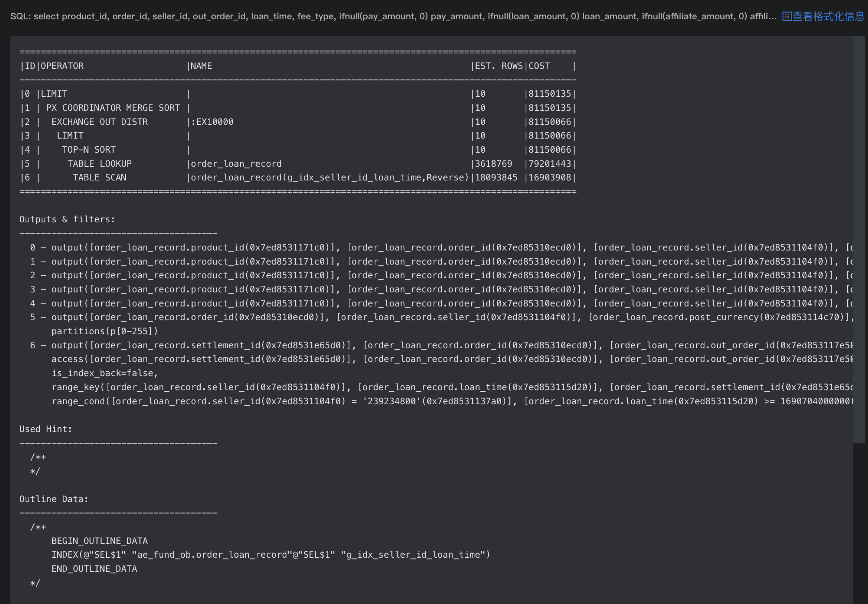
Task: Click the TABLE SCAN operator text
Action: (x=99, y=177)
